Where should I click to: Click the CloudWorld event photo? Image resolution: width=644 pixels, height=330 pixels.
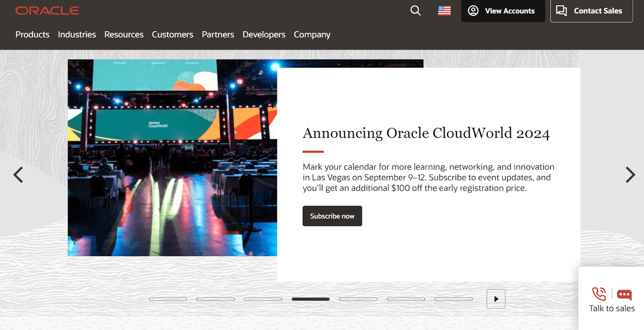(x=172, y=158)
